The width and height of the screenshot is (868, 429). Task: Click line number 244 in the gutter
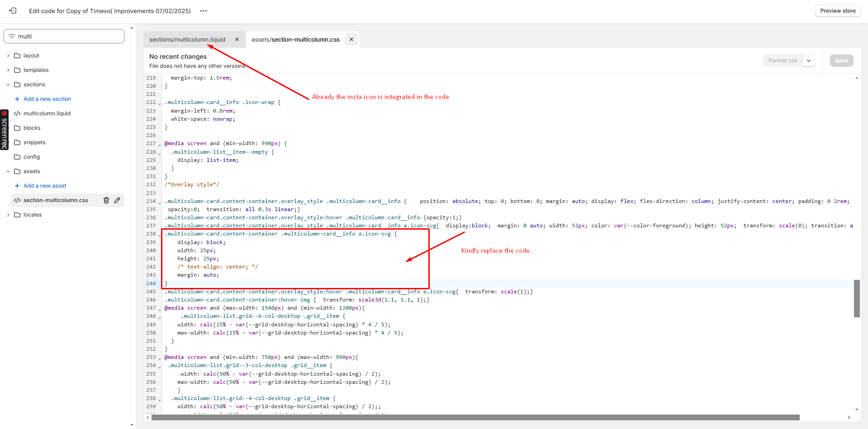pyautogui.click(x=151, y=283)
